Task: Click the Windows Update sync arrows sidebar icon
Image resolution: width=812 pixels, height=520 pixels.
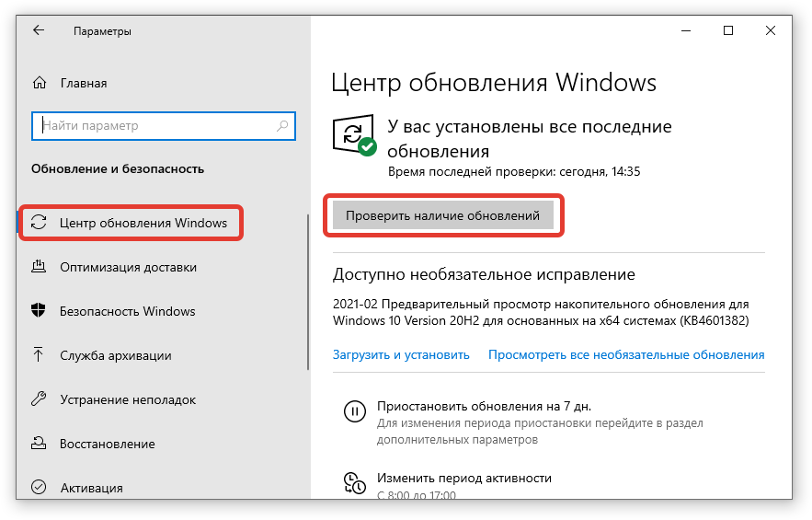Action: pos(39,223)
